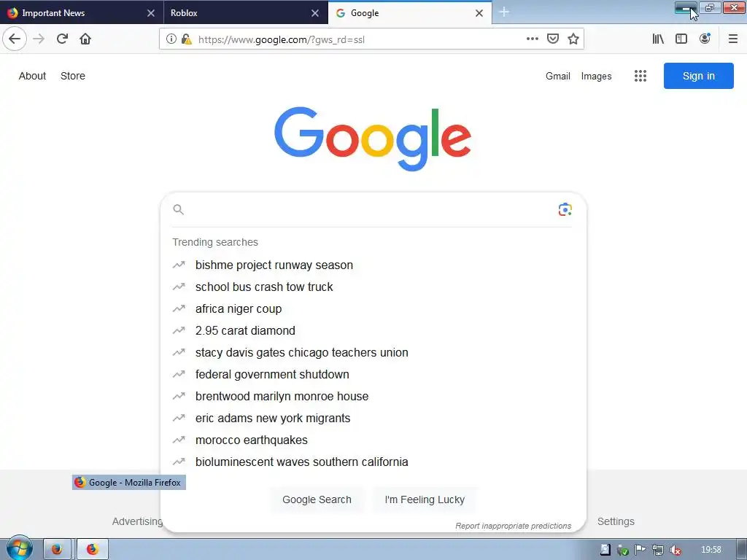This screenshot has width=747, height=560.
Task: Click the muted volume tray icon
Action: (x=675, y=550)
